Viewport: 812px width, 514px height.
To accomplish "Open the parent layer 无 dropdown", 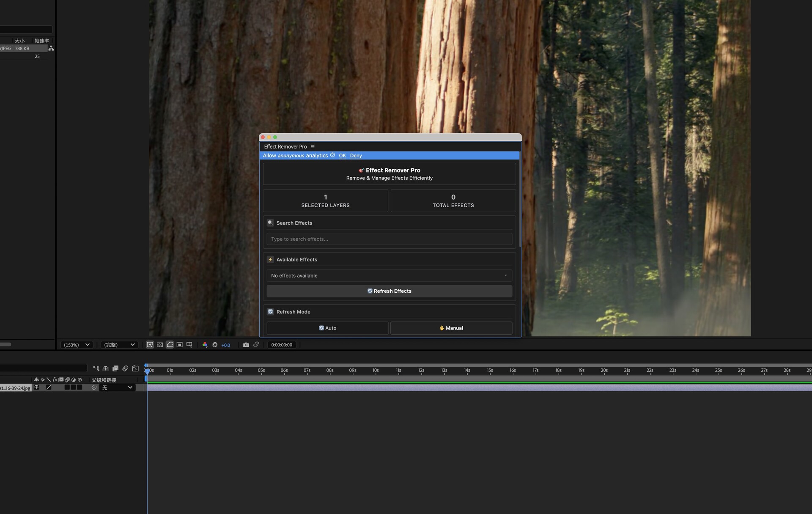I will point(118,388).
